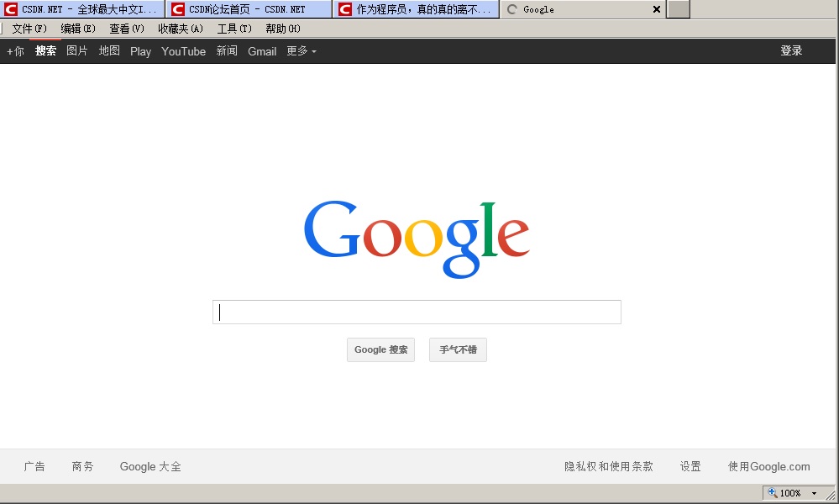The height and width of the screenshot is (504, 839).
Task: Open the 工具(T) menu
Action: pyautogui.click(x=234, y=29)
